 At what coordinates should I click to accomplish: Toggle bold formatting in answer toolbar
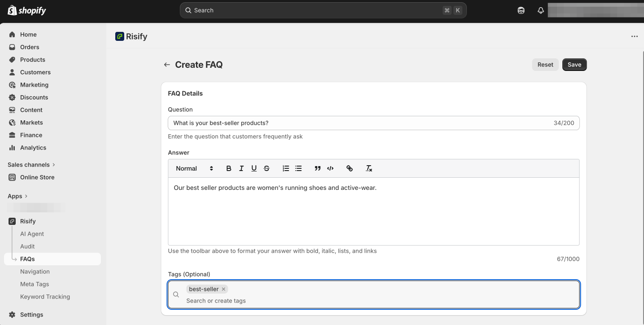point(229,168)
